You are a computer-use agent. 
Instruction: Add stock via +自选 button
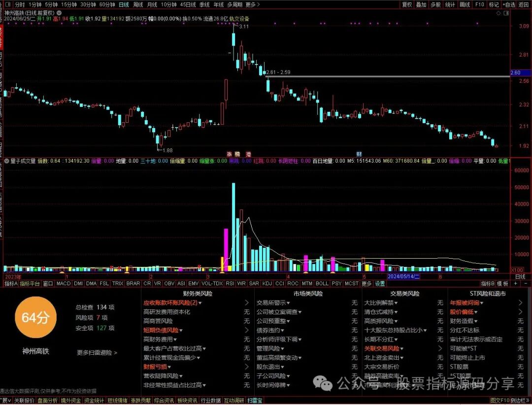[x=508, y=4]
